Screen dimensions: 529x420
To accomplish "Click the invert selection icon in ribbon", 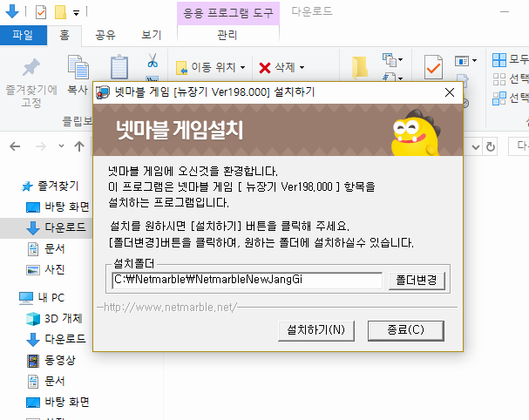I will (499, 98).
